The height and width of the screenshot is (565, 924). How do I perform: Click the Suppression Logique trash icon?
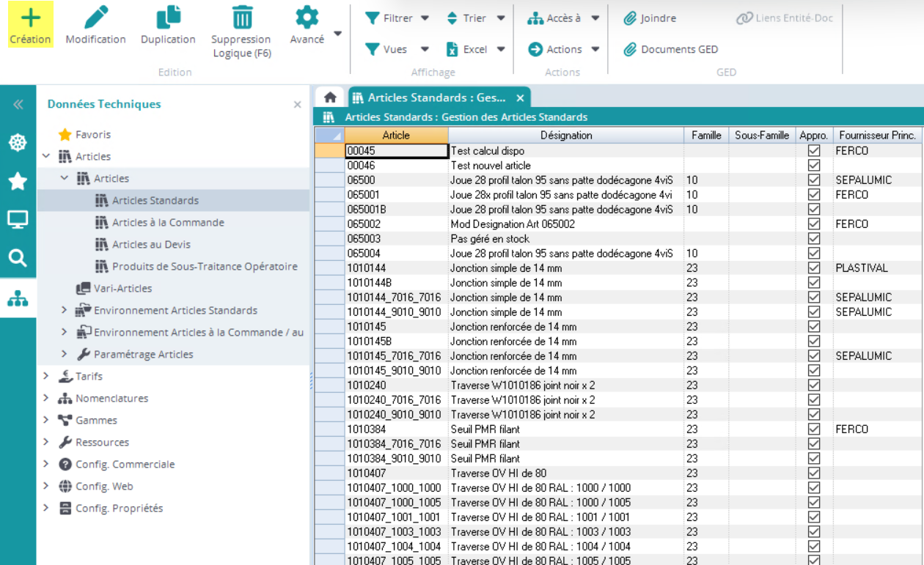(241, 18)
